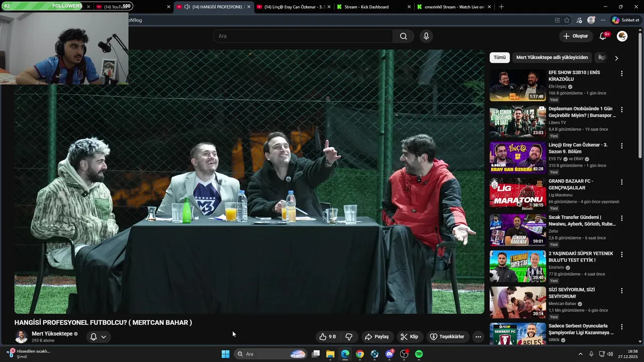
Task: Dislike the video with thumbs-down icon
Action: [x=349, y=337]
